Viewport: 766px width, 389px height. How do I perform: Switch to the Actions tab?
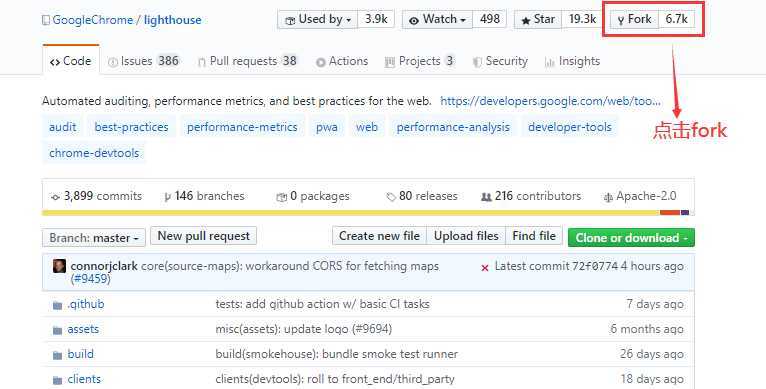tap(342, 61)
